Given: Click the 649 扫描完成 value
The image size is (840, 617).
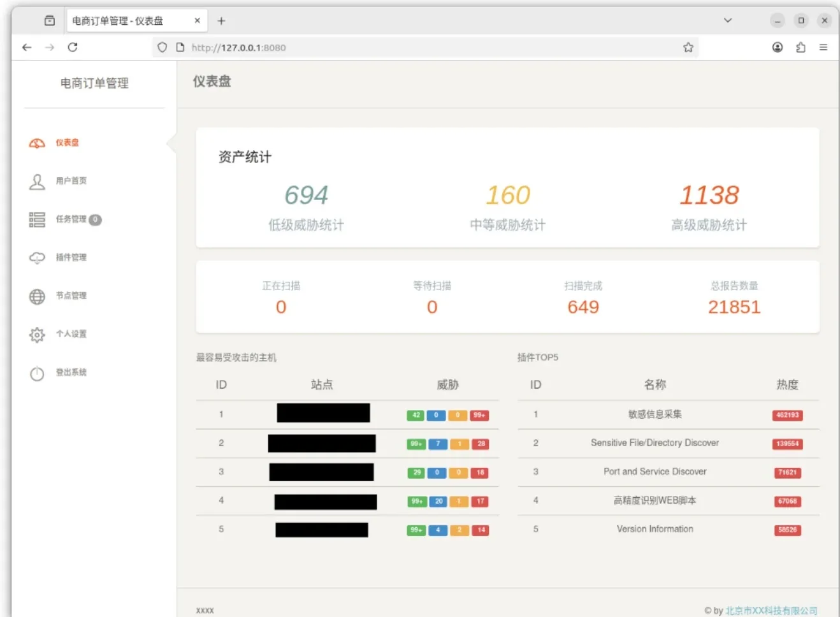Looking at the screenshot, I should coord(583,307).
